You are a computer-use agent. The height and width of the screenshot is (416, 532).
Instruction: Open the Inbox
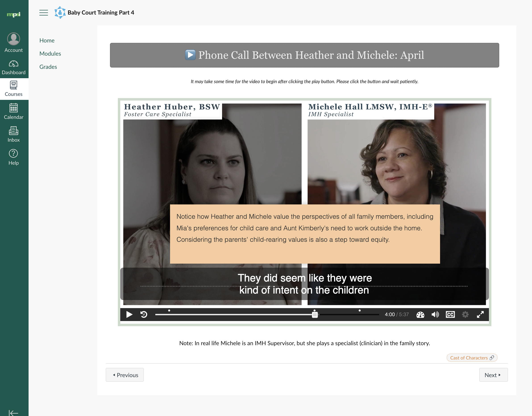coord(14,134)
